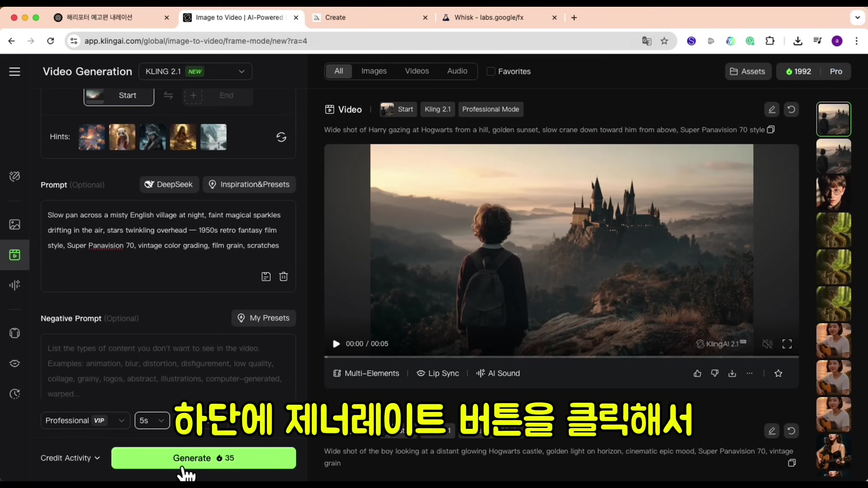Save the prompt as a preset
Image resolution: width=868 pixels, height=488 pixels.
[x=266, y=277]
